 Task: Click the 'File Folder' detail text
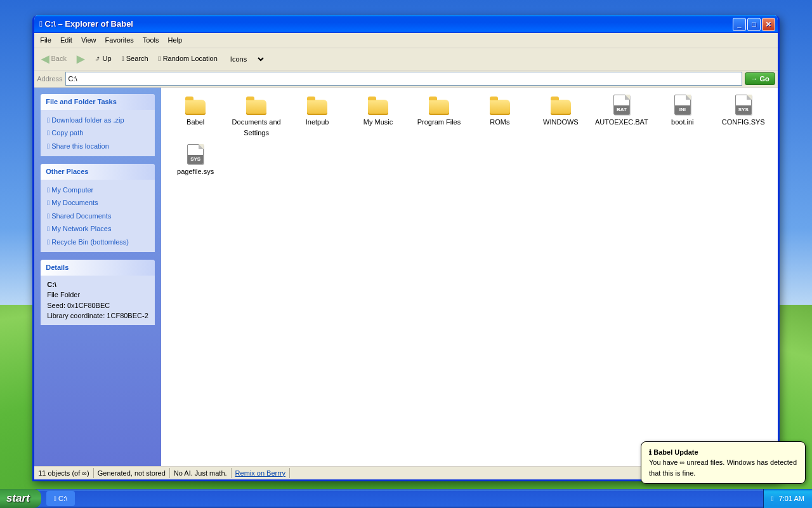63,295
